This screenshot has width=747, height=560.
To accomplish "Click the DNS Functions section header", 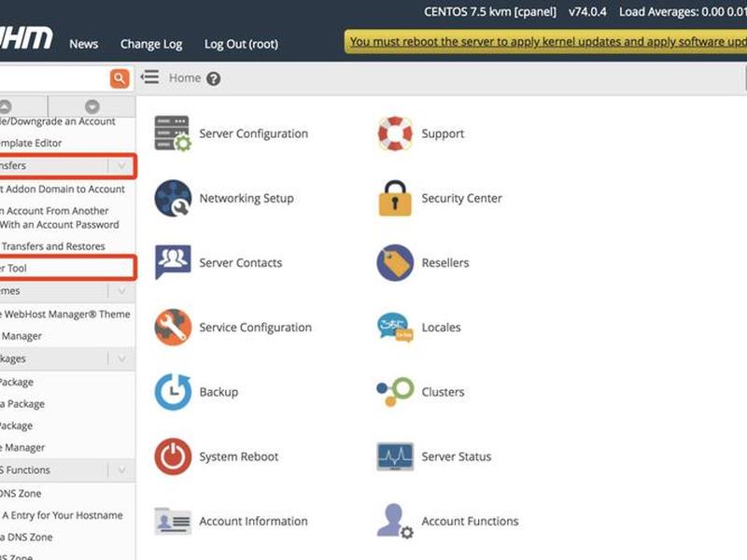I will [67, 470].
